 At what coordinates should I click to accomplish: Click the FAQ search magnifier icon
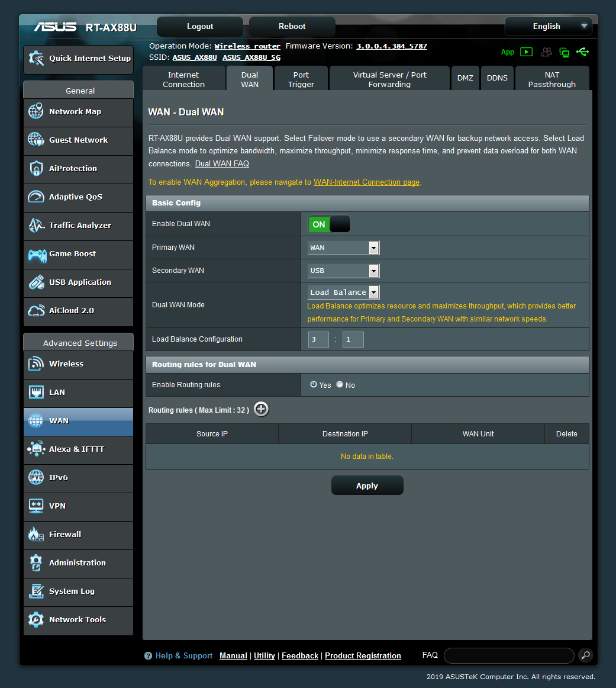coord(585,655)
